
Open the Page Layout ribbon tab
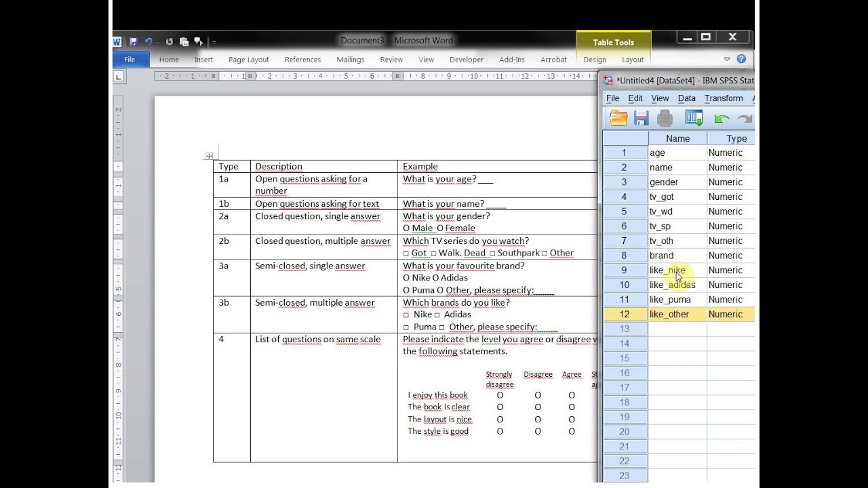249,60
